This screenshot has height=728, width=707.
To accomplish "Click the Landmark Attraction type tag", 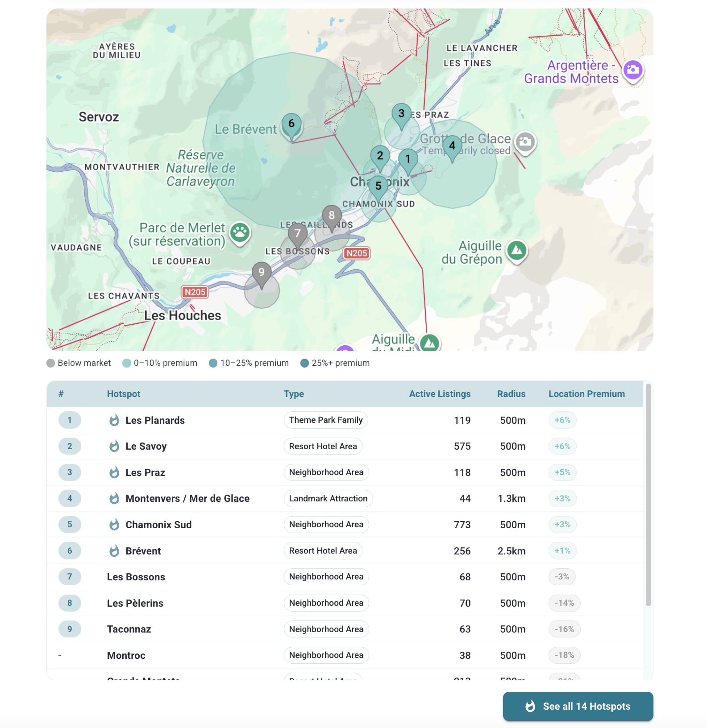I will point(328,498).
